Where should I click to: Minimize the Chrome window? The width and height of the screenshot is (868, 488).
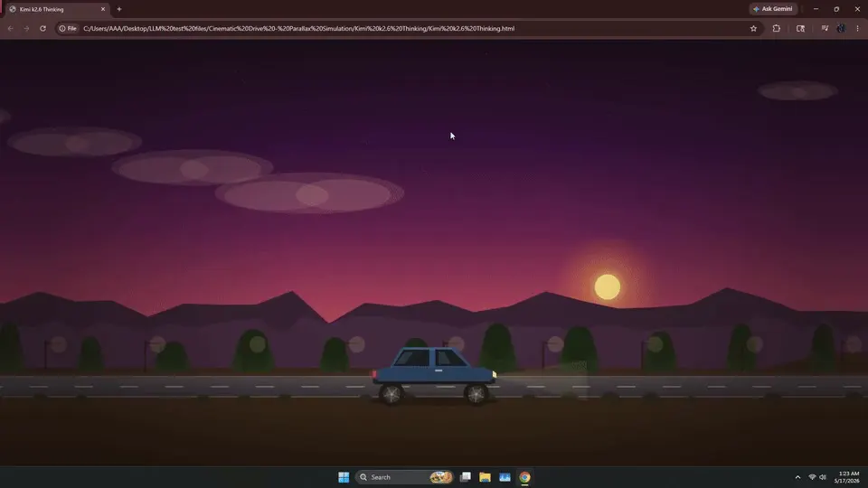point(816,9)
